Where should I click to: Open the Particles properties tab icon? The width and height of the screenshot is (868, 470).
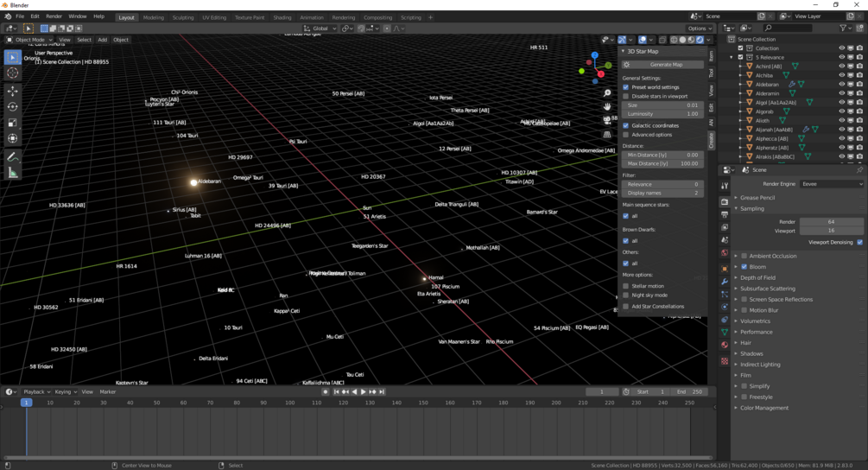click(x=725, y=294)
